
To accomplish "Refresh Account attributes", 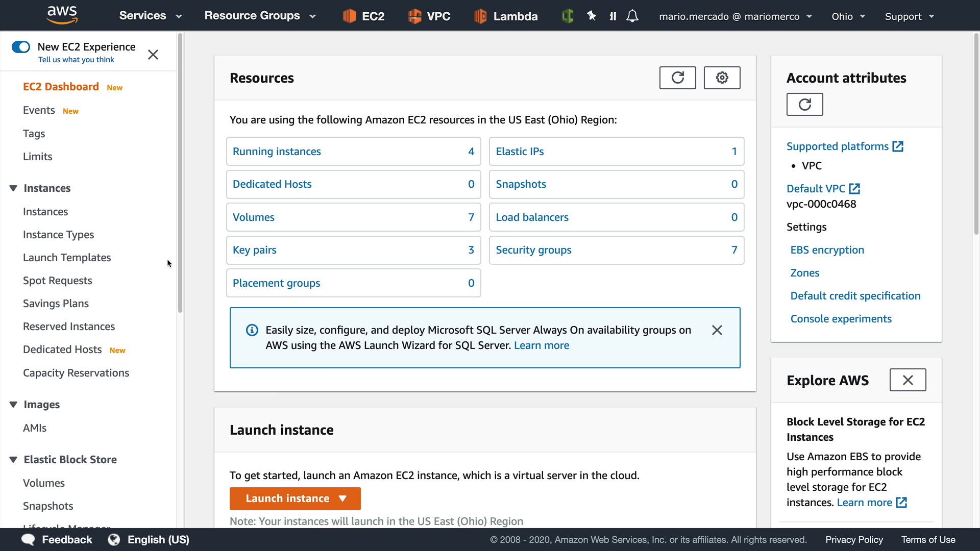I will pyautogui.click(x=804, y=105).
